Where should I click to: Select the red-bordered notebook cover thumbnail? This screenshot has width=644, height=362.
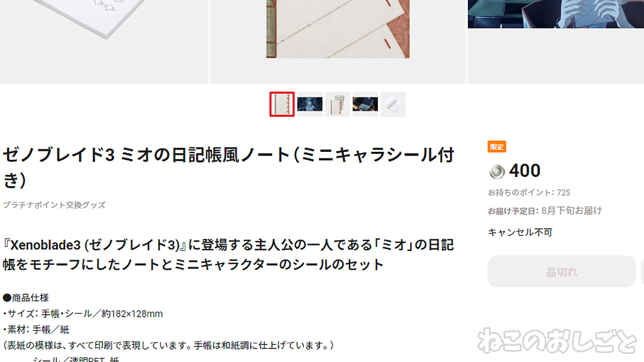[x=282, y=104]
